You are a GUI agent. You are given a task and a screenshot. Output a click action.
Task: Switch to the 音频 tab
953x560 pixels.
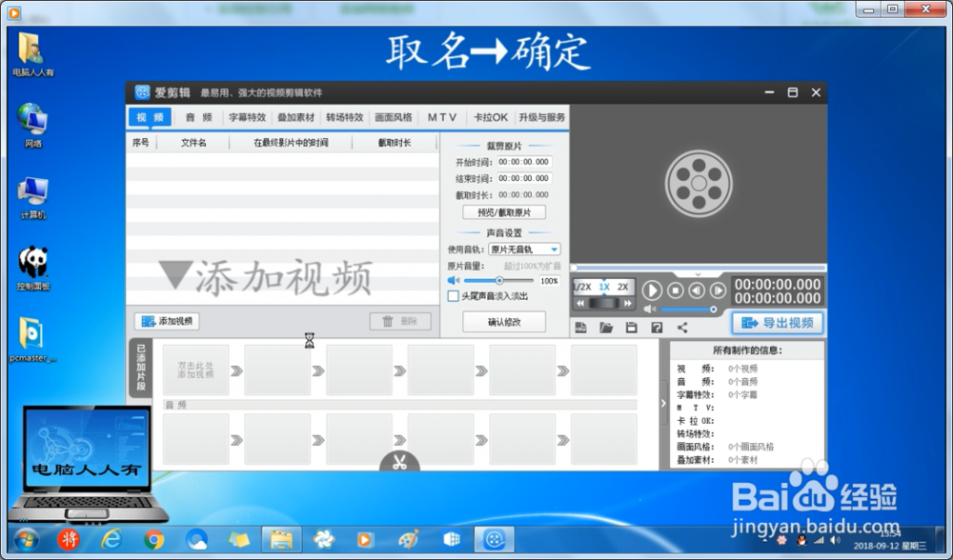coord(199,117)
